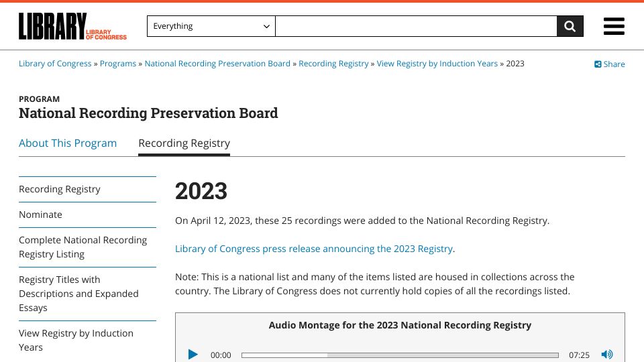
Task: Click the magnifying glass search button
Action: pos(570,26)
